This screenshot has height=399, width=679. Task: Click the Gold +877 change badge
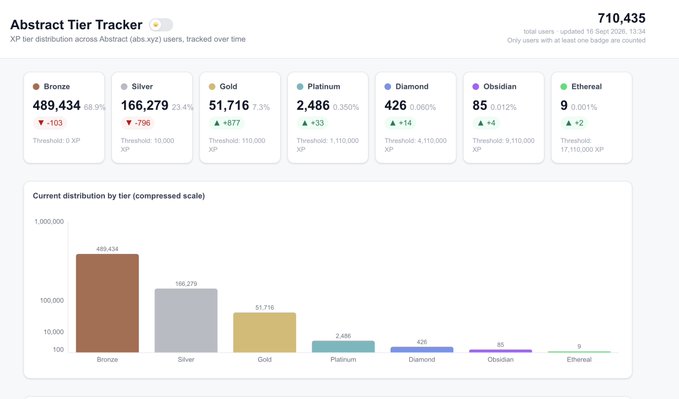pyautogui.click(x=227, y=123)
